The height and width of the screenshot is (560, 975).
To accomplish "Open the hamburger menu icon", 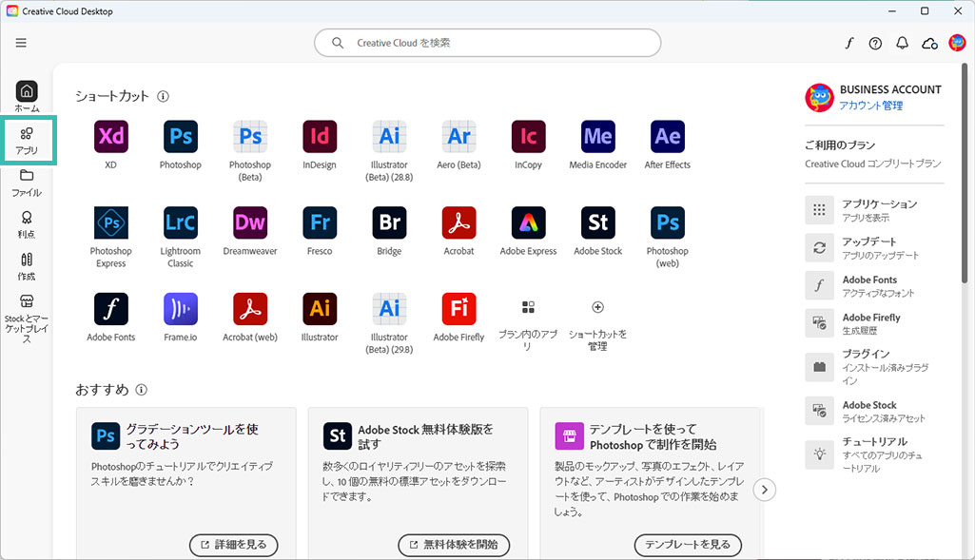I will [21, 43].
